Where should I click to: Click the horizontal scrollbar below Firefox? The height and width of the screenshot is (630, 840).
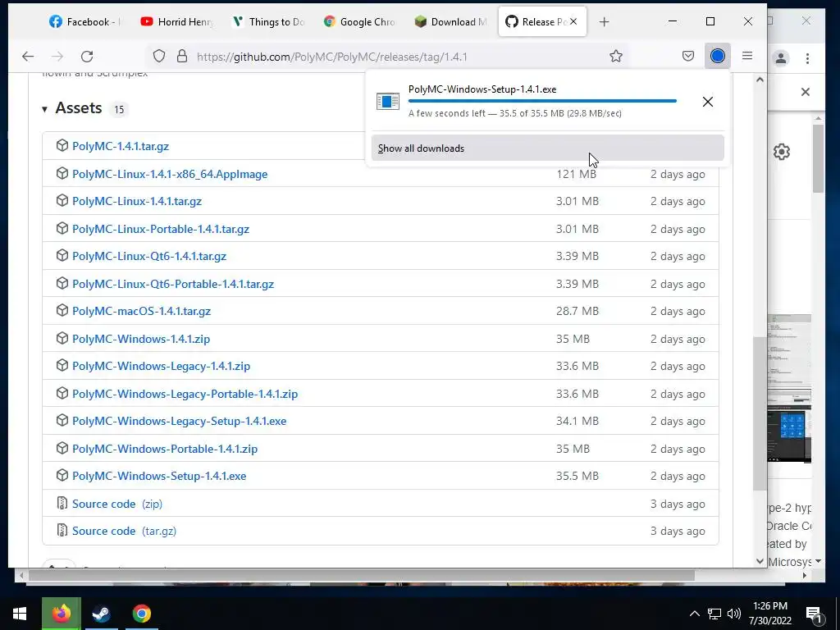[x=361, y=576]
